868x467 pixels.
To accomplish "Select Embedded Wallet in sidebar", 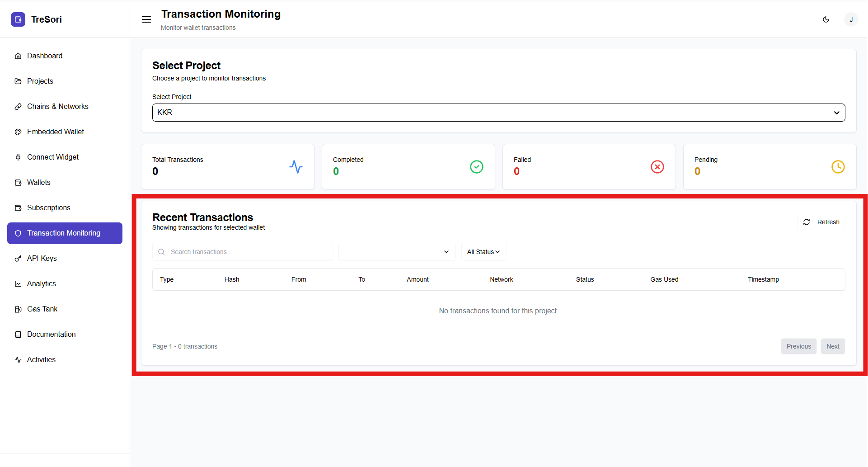I will [56, 132].
